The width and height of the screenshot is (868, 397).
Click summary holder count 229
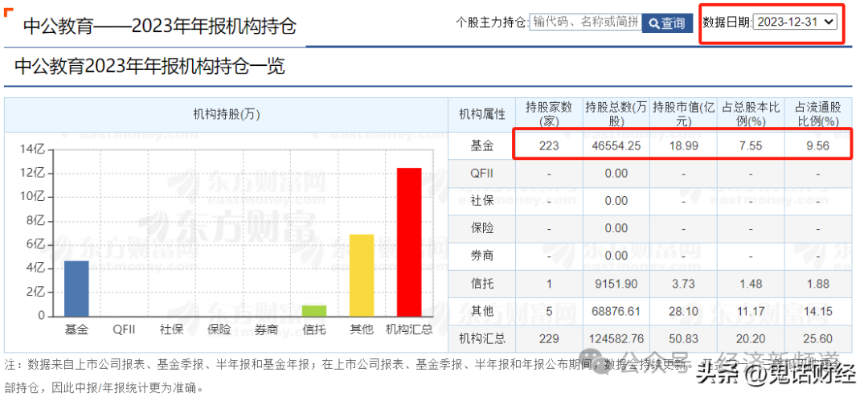click(x=549, y=339)
